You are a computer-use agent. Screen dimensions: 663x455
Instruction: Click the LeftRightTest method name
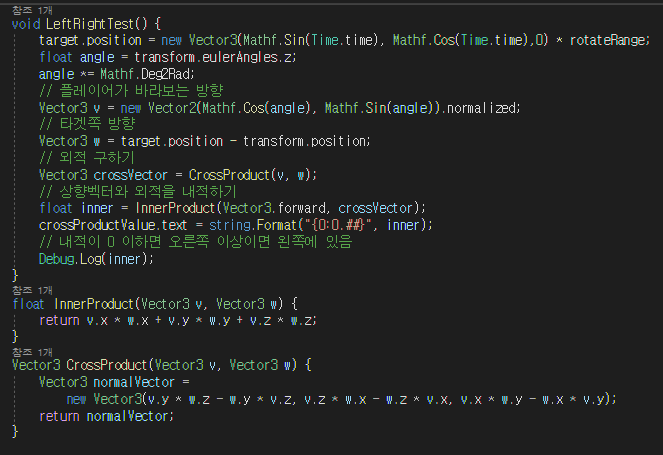pos(90,24)
